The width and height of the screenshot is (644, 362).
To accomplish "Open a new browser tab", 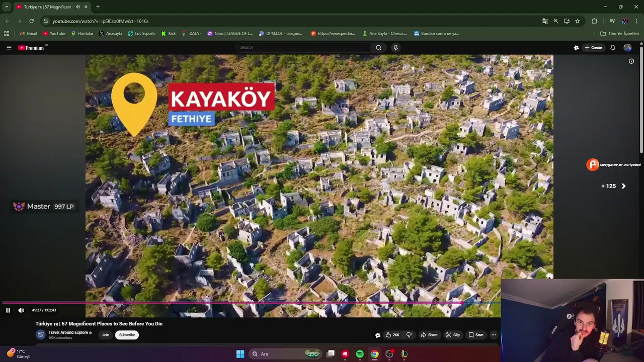I will 98,7.
